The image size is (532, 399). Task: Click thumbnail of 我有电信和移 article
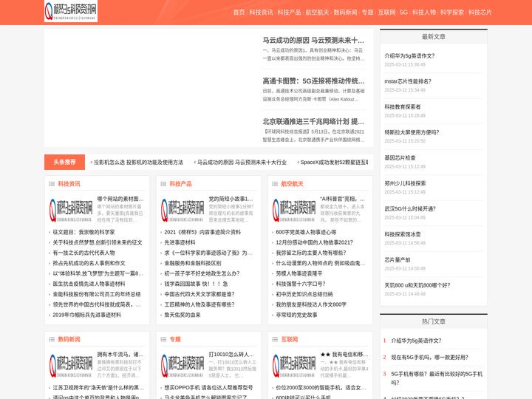click(294, 366)
